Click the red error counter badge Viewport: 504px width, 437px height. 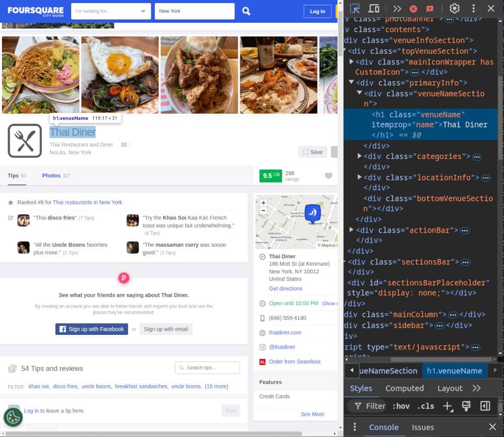pos(414,9)
